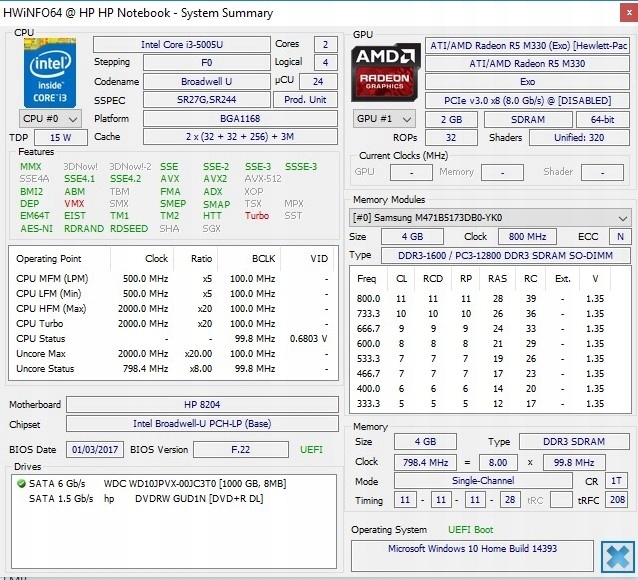This screenshot has width=638, height=580.
Task: Click the Single-Channel memory mode field
Action: [x=483, y=481]
